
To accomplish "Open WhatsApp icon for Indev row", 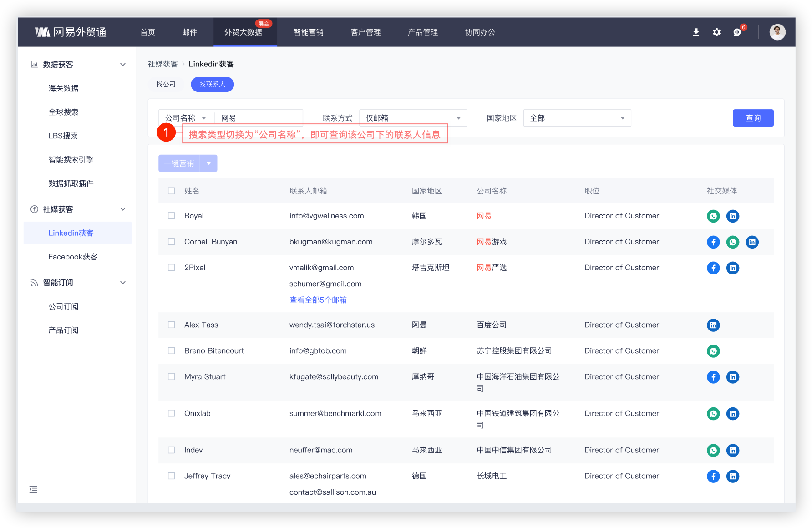I will (x=713, y=451).
